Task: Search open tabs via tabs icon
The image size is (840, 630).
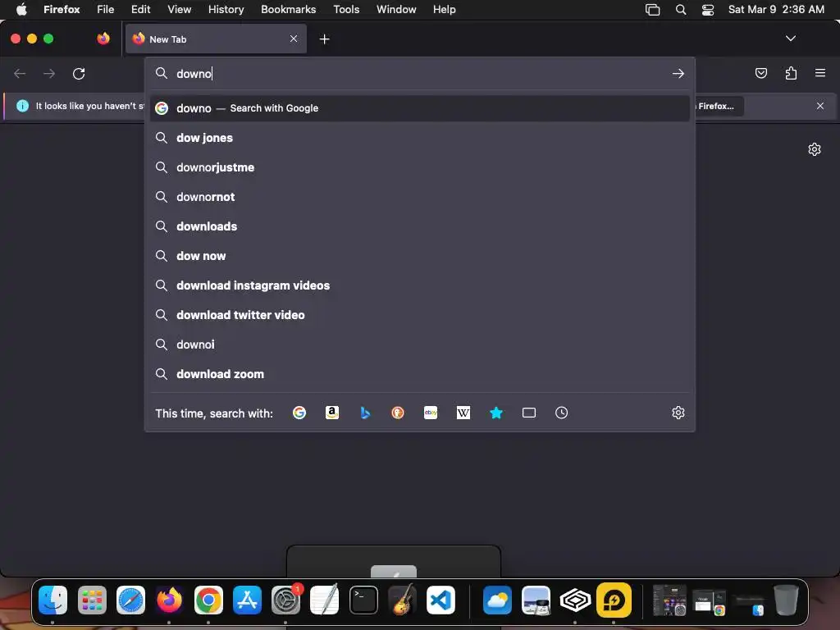Action: pyautogui.click(x=529, y=413)
